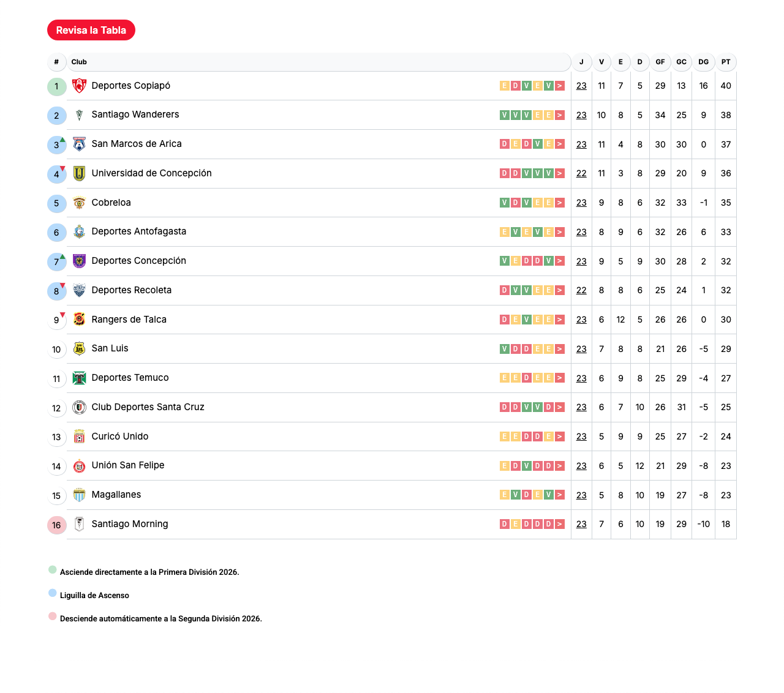This screenshot has width=784, height=693.
Task: Click the Curicó Unido crest
Action: coord(79,436)
